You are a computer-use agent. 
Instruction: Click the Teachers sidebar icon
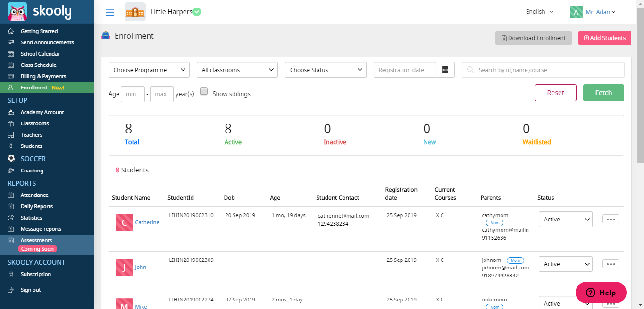point(11,135)
